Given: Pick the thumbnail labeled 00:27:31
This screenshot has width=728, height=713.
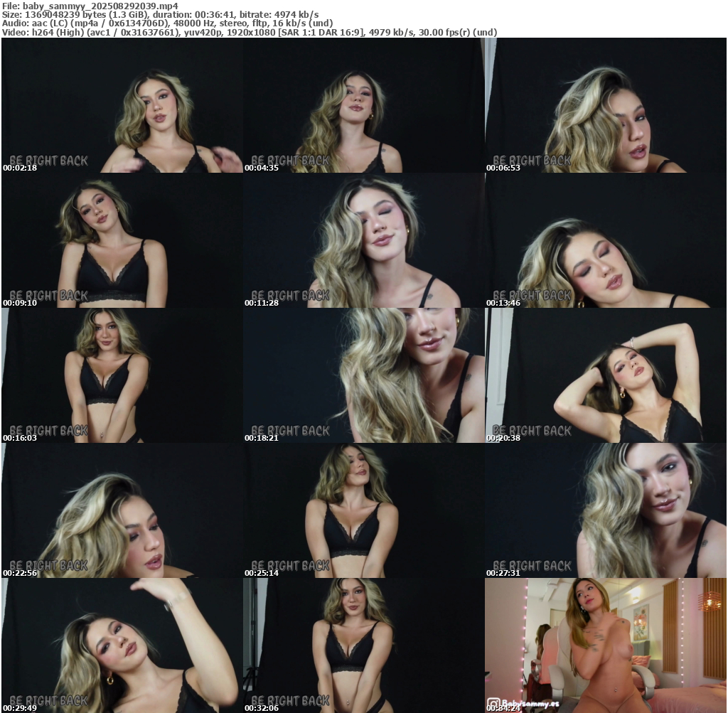Looking at the screenshot, I should 606,510.
